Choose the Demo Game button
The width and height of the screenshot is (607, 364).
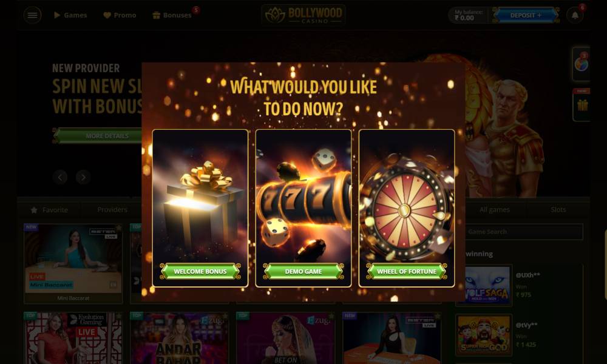click(303, 271)
